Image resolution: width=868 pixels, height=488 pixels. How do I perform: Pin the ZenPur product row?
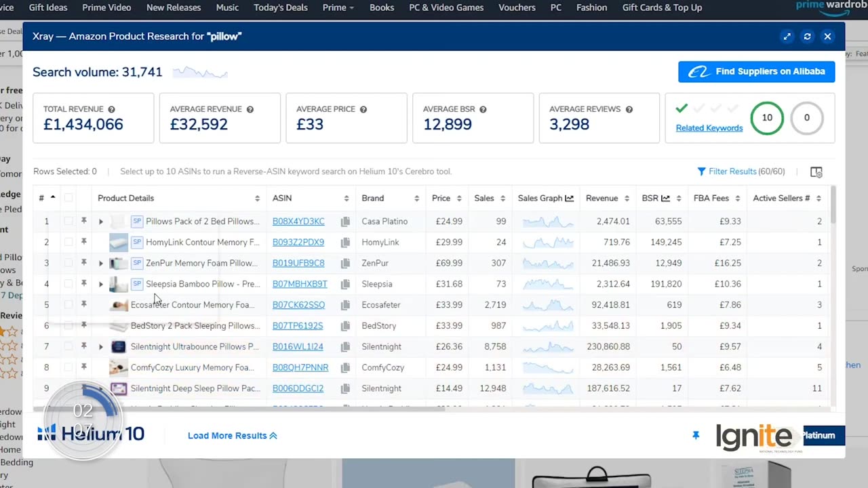tap(84, 263)
